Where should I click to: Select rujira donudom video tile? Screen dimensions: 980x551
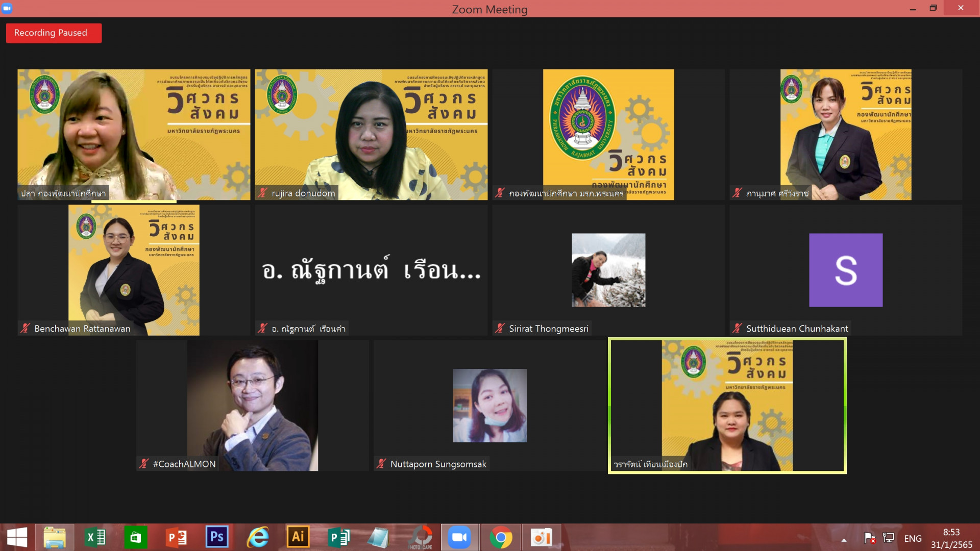pos(371,135)
